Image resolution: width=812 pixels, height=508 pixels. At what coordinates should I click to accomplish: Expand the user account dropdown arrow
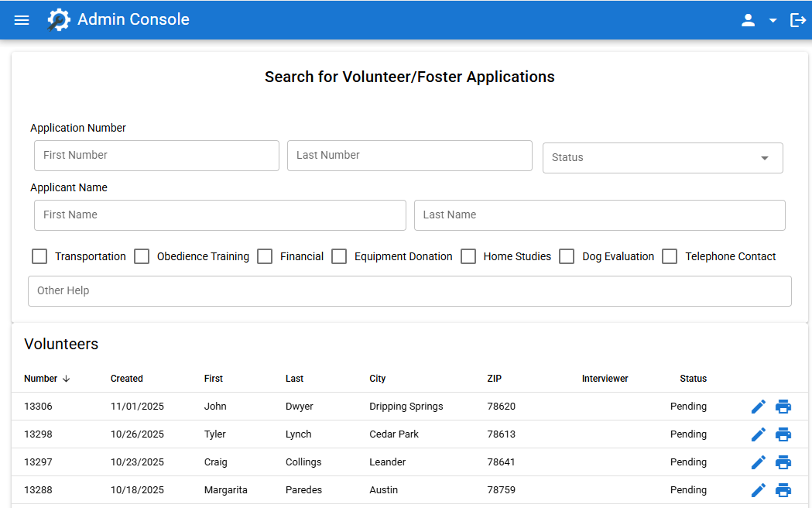tap(772, 20)
